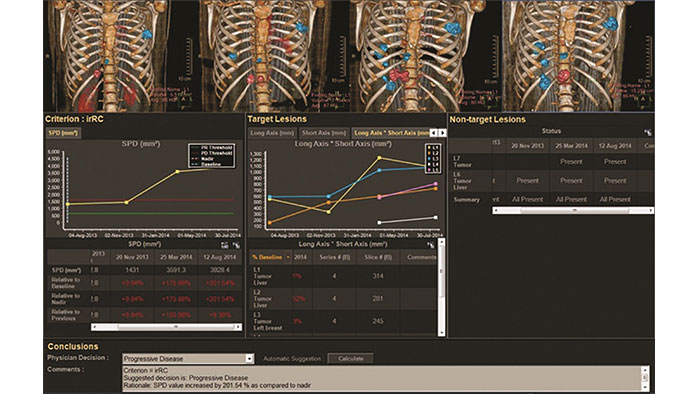Viewport: 700px width, 394px height.
Task: Click the L6 Tumor Liver non-target row label
Action: point(462,181)
